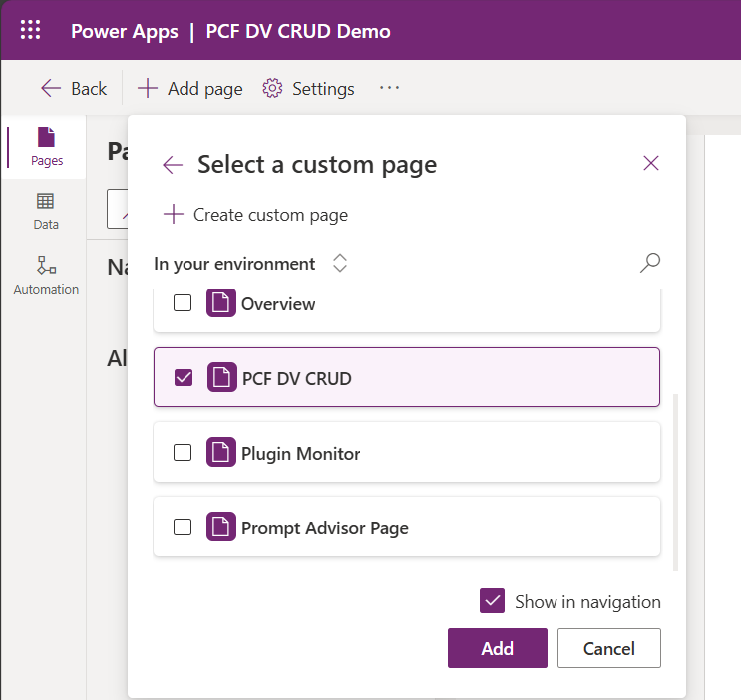Open the Automation sidebar icon
Screen dimensions: 741x700
coord(46,275)
